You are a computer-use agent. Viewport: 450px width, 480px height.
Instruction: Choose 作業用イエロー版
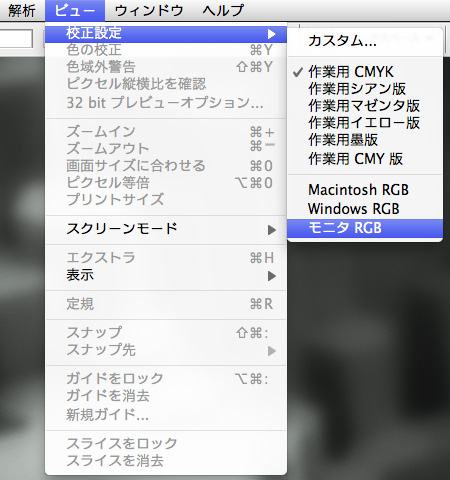pos(365,123)
